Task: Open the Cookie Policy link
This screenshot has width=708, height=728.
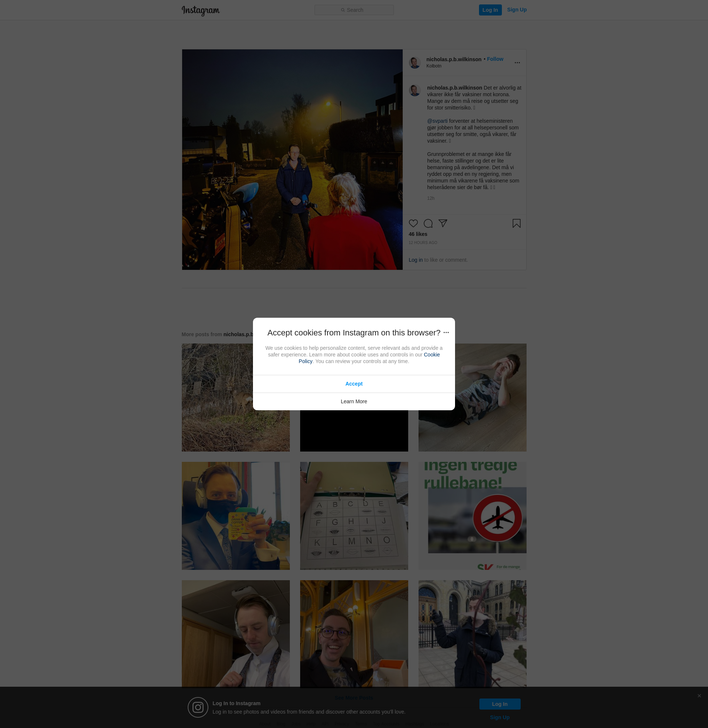Action: click(x=431, y=355)
